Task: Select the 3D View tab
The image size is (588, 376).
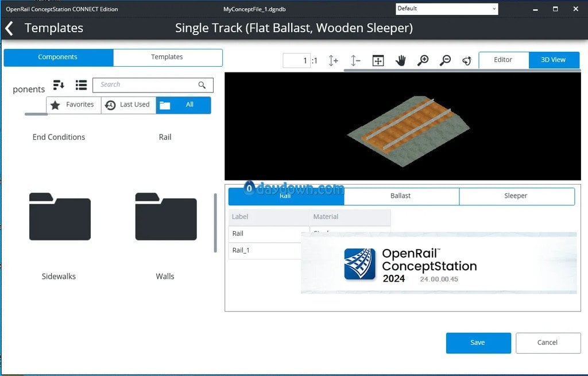Action: pos(554,60)
